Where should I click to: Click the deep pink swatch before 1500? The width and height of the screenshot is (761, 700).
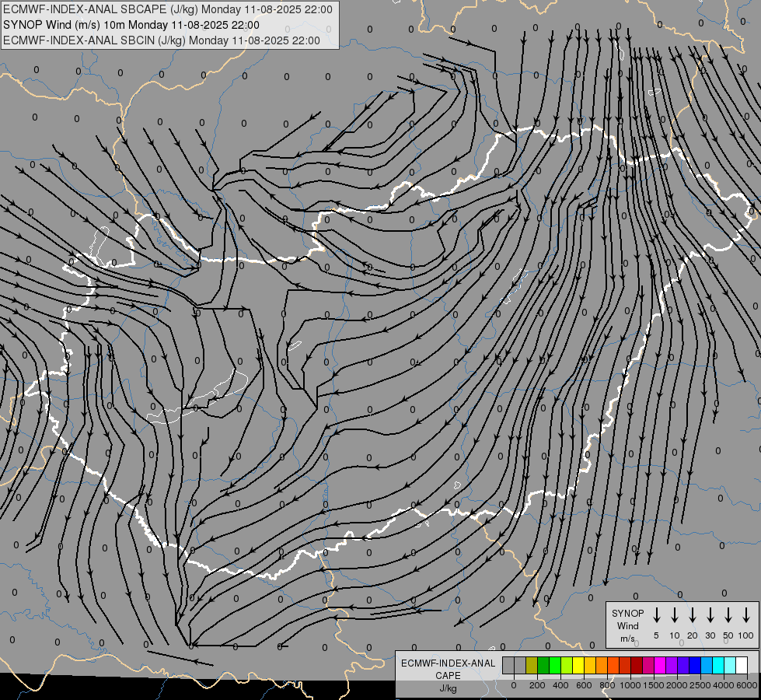tap(648, 665)
